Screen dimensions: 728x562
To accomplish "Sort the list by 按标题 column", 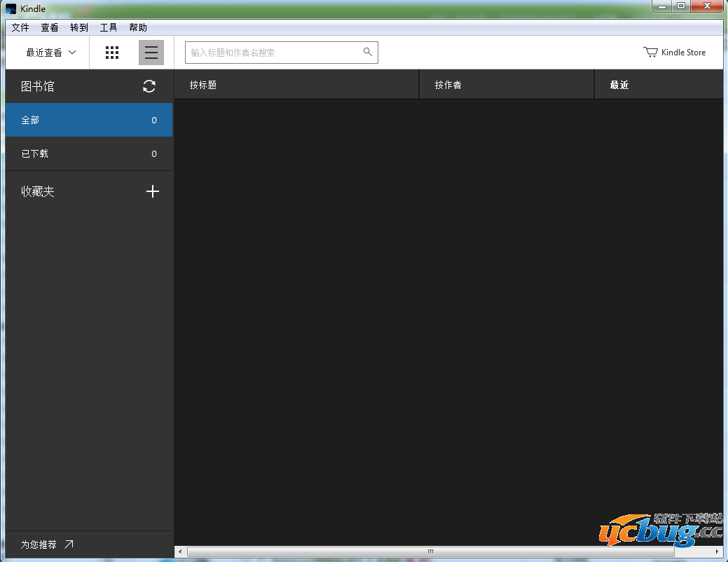I will [203, 85].
